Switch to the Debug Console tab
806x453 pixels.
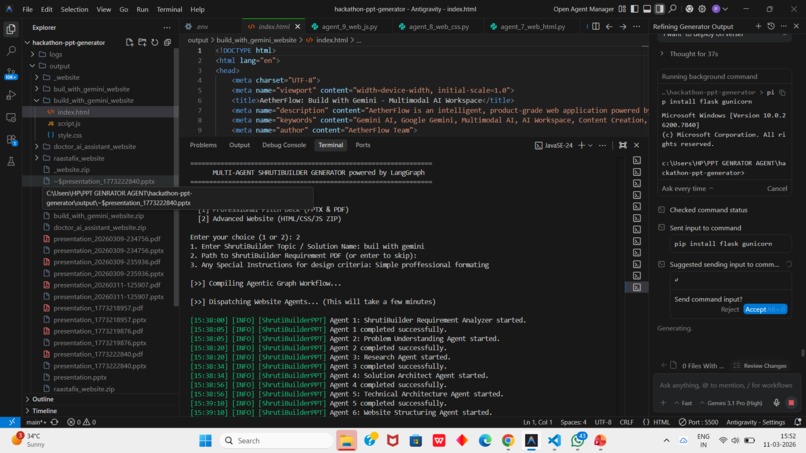pyautogui.click(x=284, y=145)
